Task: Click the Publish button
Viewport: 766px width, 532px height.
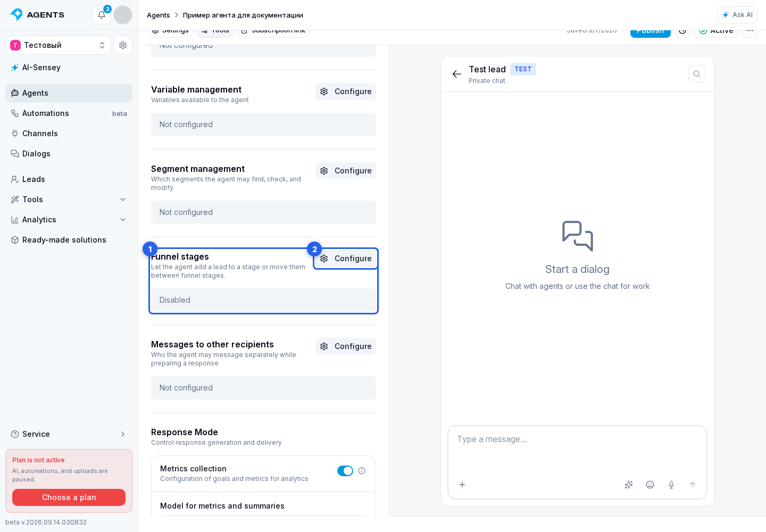Action: tap(650, 32)
